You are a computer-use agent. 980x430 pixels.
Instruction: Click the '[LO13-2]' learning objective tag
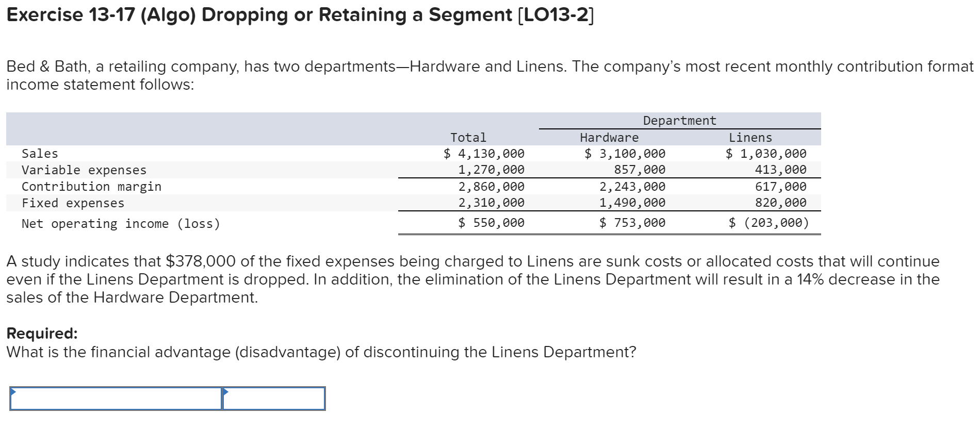click(556, 15)
